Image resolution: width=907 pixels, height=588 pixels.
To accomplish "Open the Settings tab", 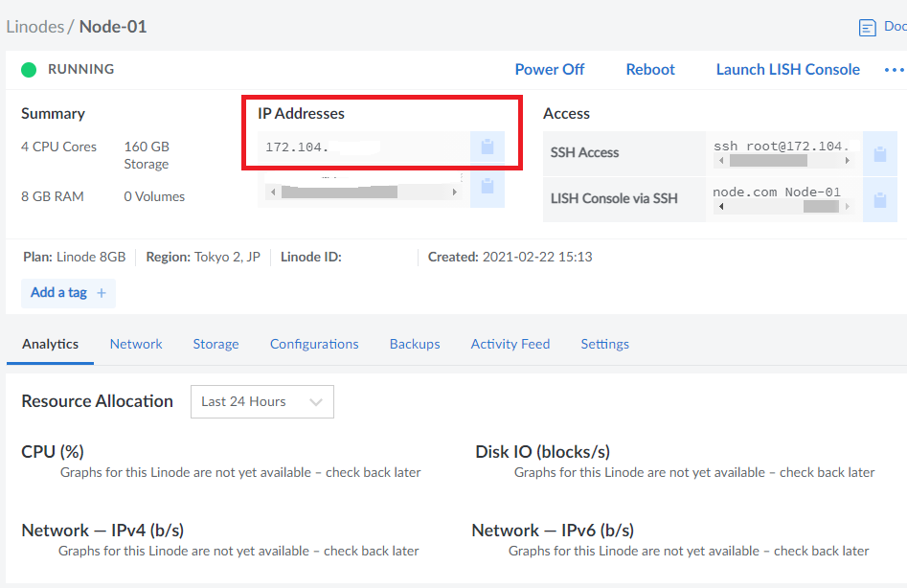I will (x=604, y=344).
